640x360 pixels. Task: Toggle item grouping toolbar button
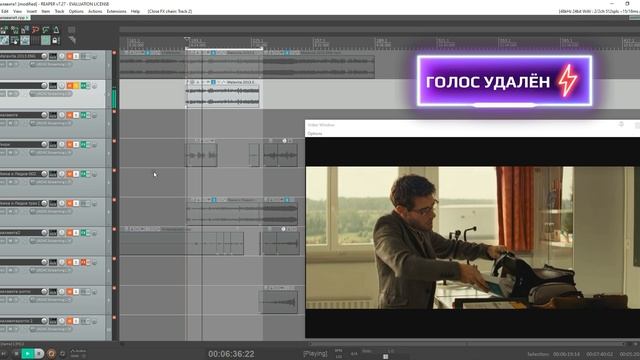coord(4,40)
